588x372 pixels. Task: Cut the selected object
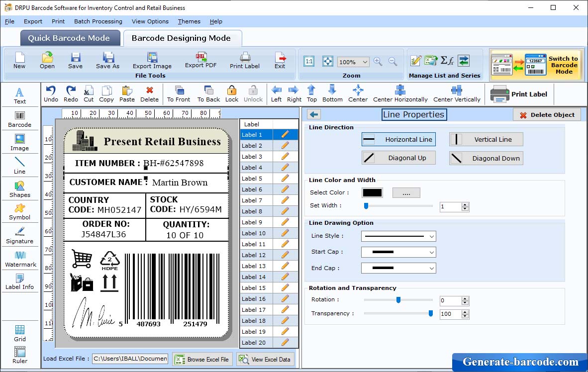click(89, 94)
